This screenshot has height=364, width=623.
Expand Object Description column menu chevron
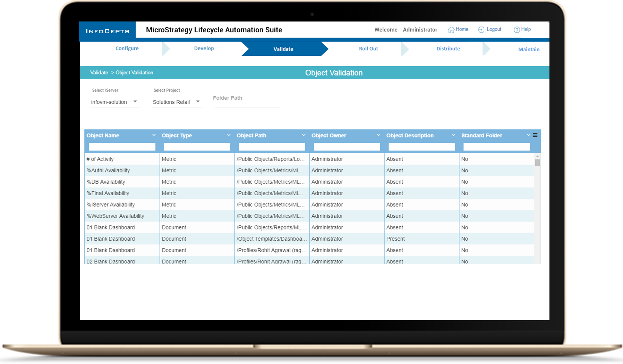[453, 135]
